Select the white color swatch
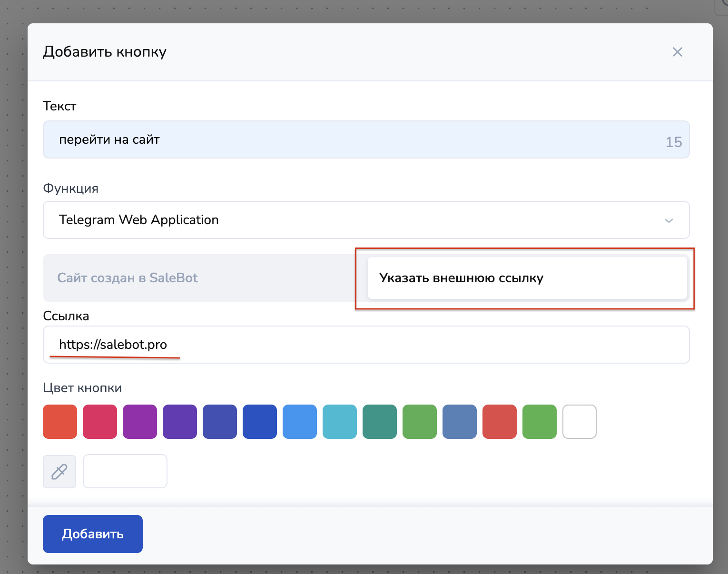The height and width of the screenshot is (574, 728). (580, 422)
